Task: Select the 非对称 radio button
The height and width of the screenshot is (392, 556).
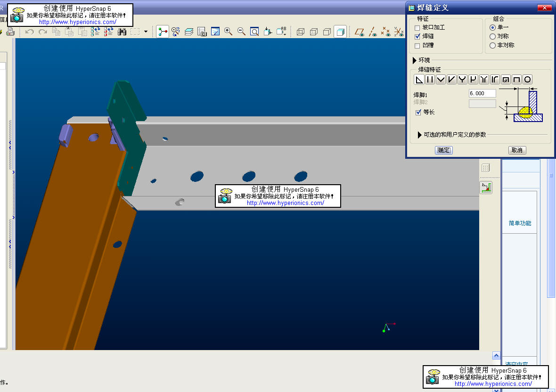Action: coord(492,45)
